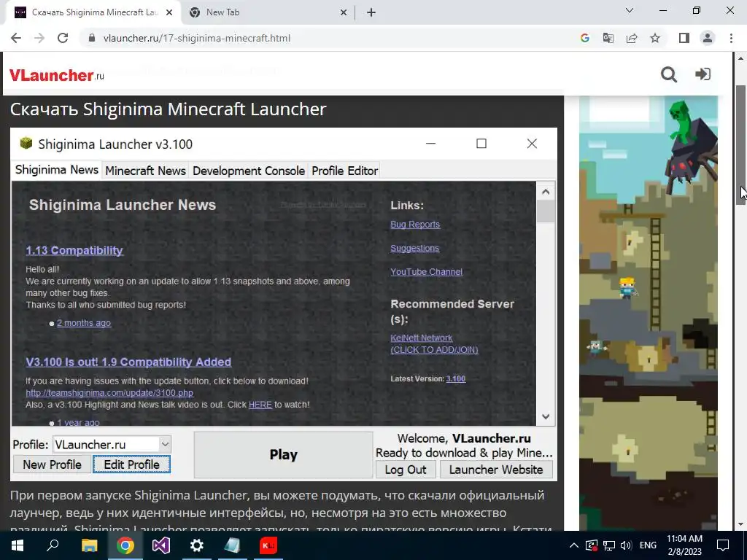Click the volume speaker tray icon

point(626,545)
